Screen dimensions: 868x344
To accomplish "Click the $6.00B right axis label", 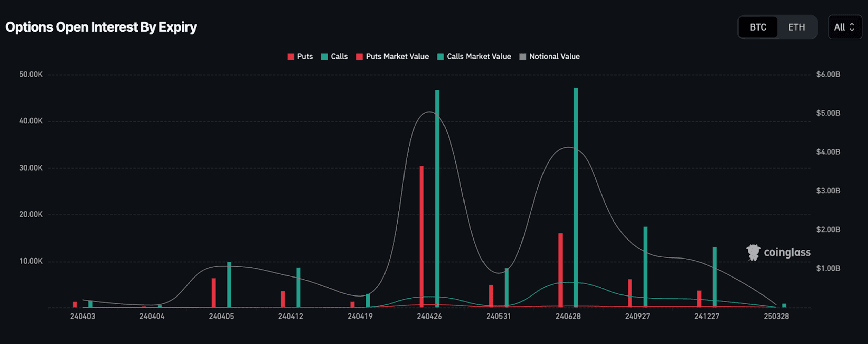I will 828,74.
